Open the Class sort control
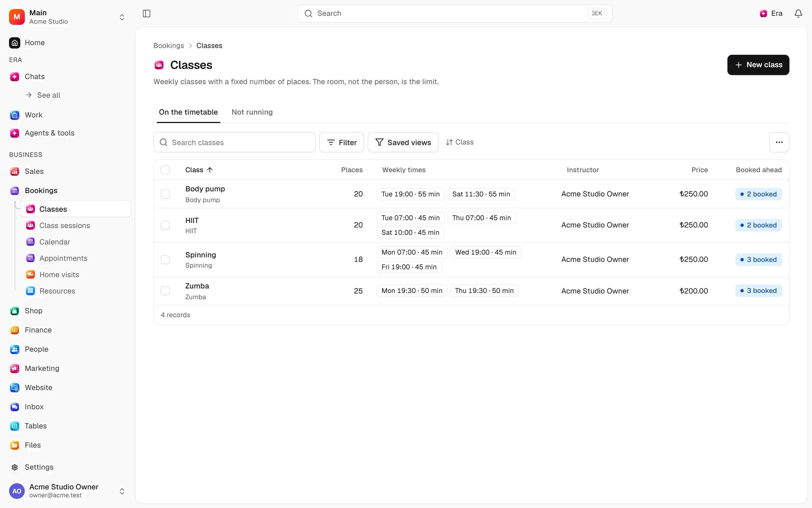 [x=460, y=142]
